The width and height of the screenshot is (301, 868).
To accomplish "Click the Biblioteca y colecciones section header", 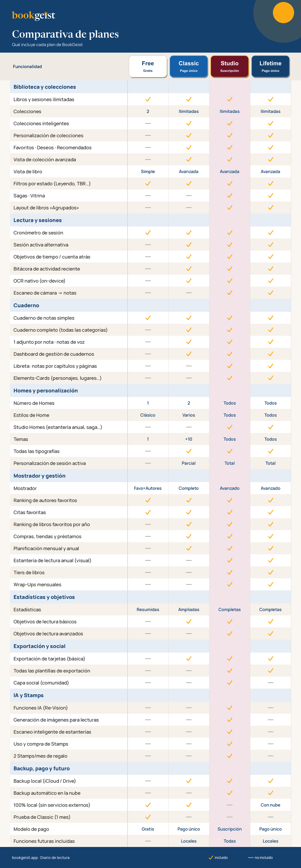I will click(45, 87).
